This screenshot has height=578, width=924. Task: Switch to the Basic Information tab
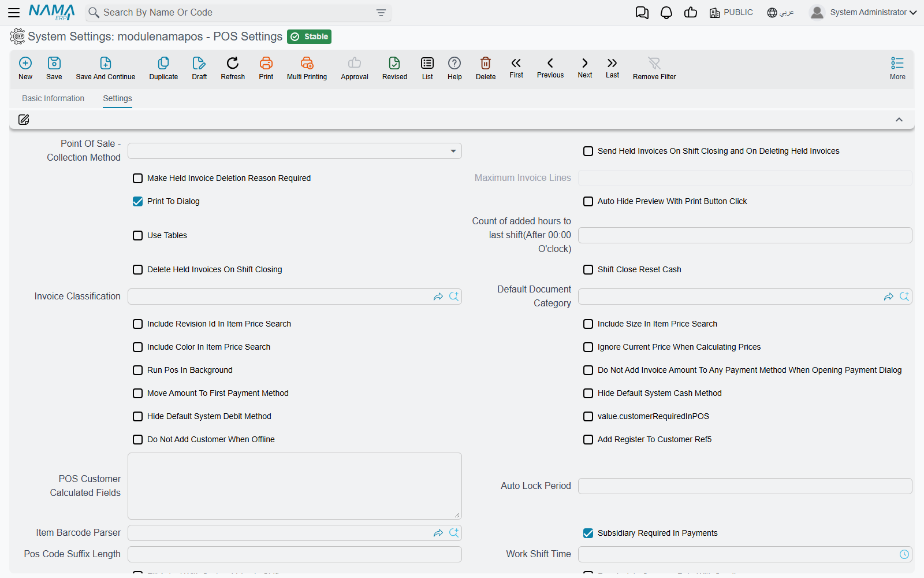(x=53, y=98)
